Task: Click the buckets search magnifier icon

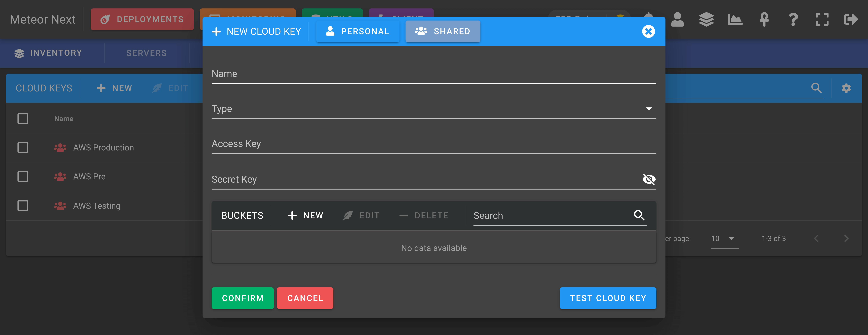Action: (x=639, y=215)
